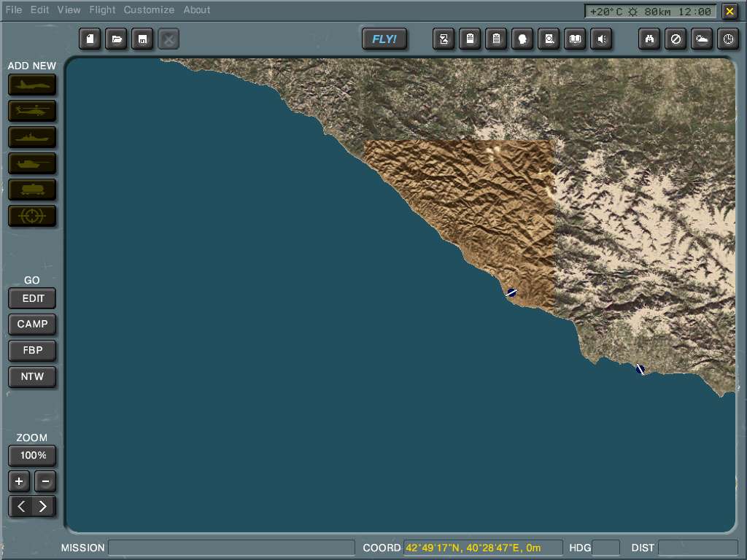Click the right arrow navigation button
This screenshot has height=560, width=747.
43,506
